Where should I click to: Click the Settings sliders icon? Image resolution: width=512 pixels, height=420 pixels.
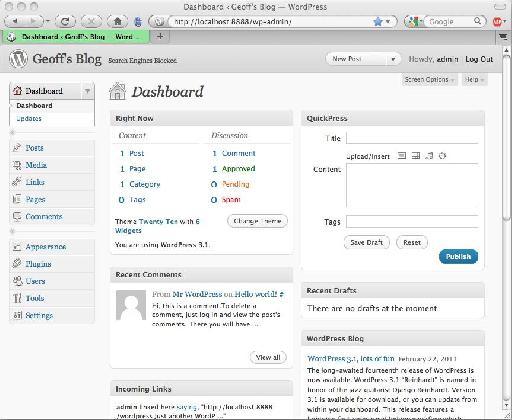coord(17,315)
